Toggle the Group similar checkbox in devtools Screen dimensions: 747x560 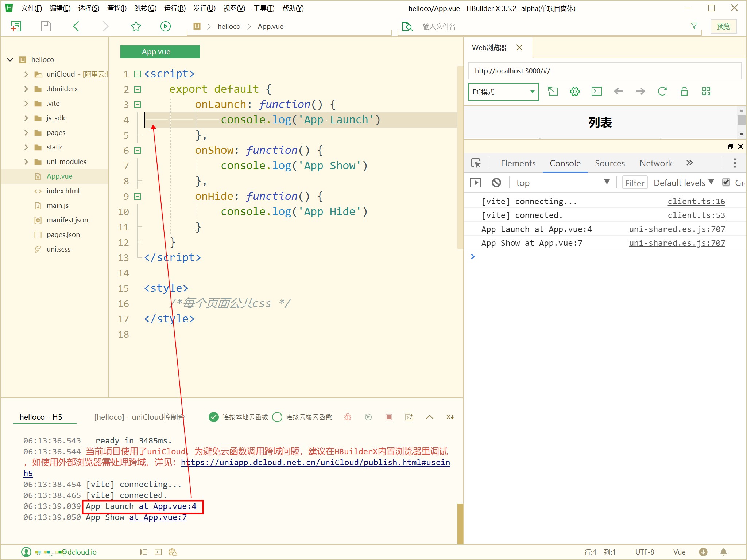726,182
